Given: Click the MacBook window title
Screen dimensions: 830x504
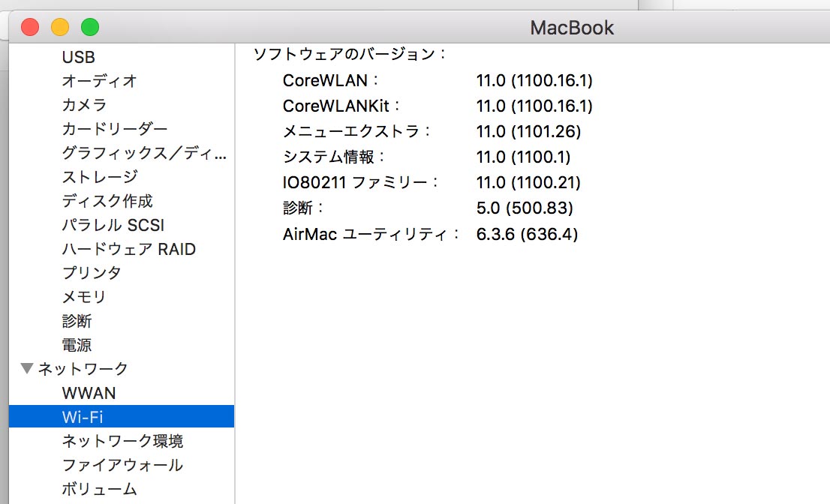Looking at the screenshot, I should 572,28.
